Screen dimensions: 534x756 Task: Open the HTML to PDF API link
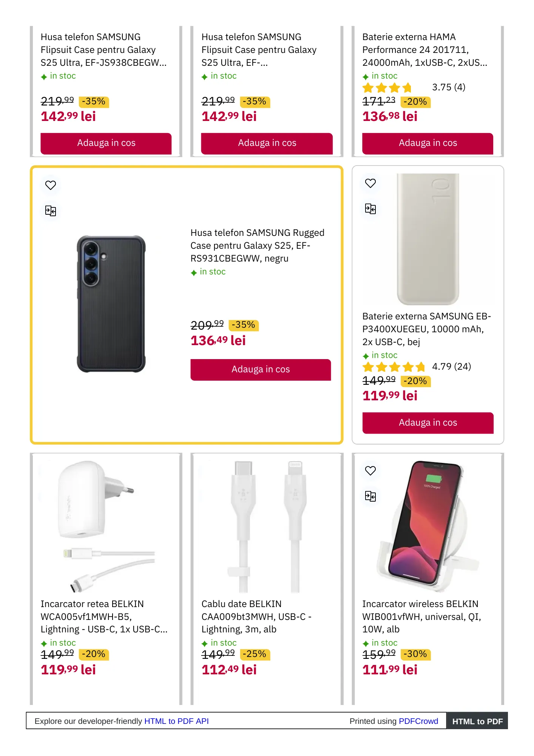pos(176,721)
